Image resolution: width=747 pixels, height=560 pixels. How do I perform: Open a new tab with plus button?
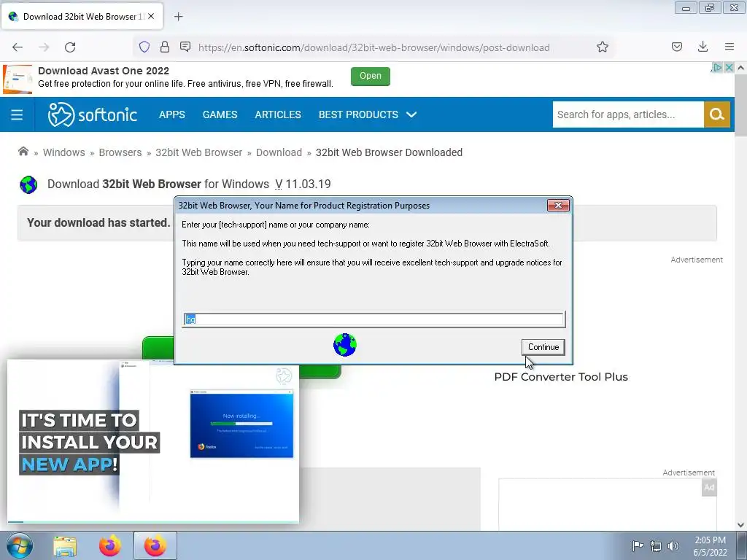click(x=178, y=17)
